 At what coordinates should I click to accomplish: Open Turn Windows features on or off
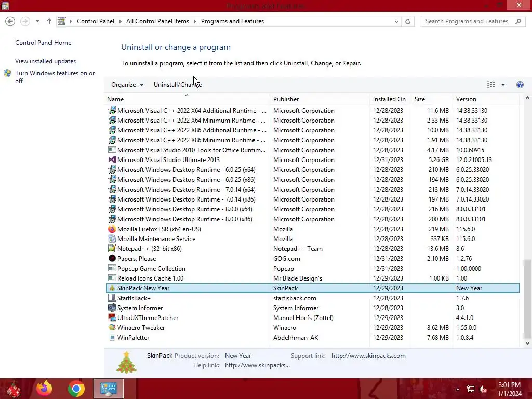click(x=55, y=77)
